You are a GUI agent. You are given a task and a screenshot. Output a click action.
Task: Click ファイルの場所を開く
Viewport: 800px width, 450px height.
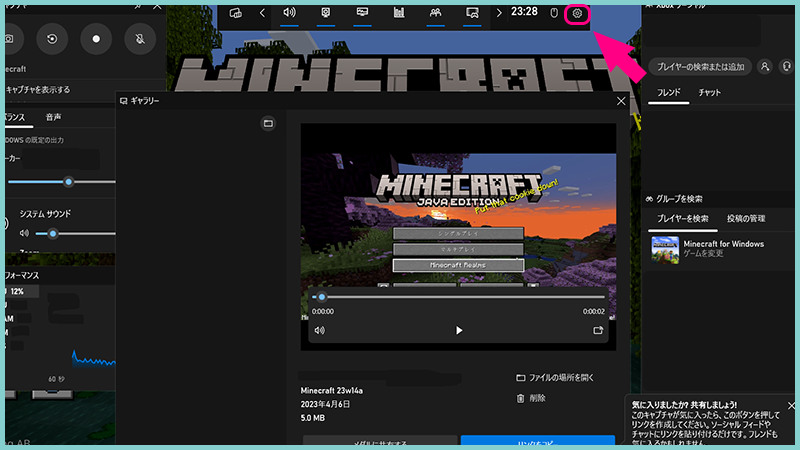click(x=555, y=378)
